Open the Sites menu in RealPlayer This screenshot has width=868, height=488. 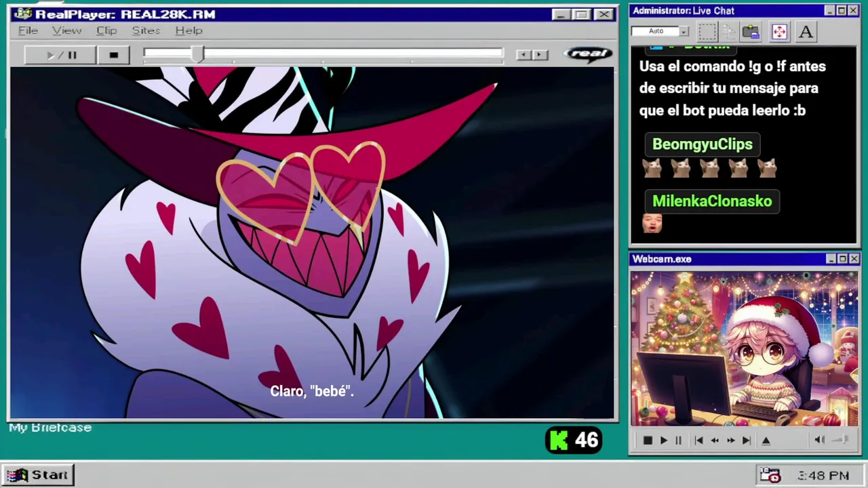point(146,30)
